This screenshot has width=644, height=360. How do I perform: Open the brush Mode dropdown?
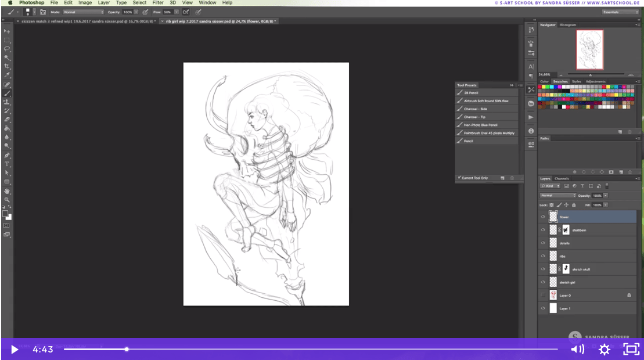coord(84,12)
